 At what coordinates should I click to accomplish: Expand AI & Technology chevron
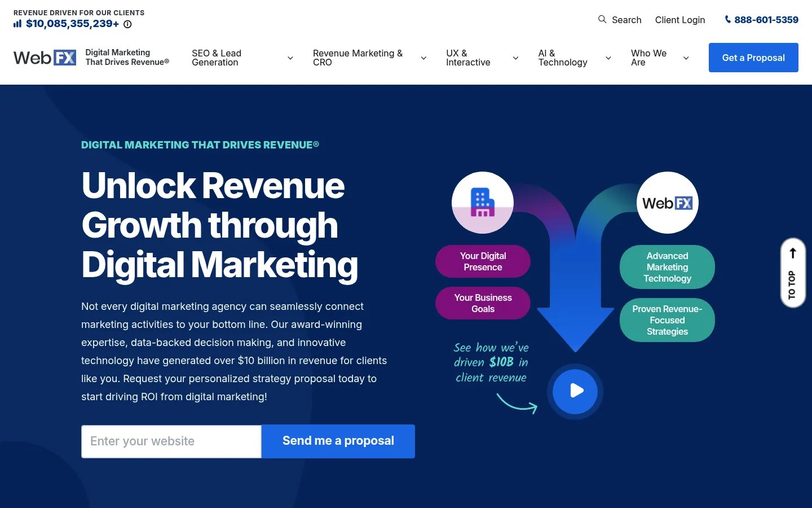608,58
